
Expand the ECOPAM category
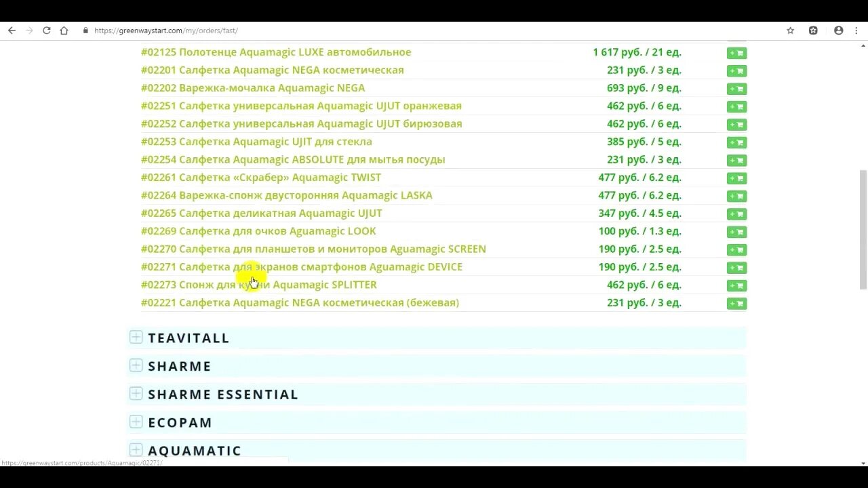tap(136, 422)
